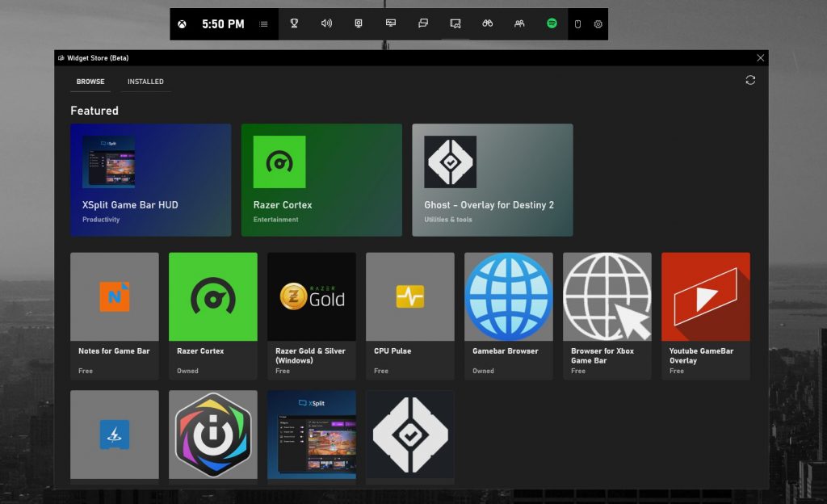Refresh the Widget Store listing
This screenshot has height=504, width=827.
[x=750, y=80]
